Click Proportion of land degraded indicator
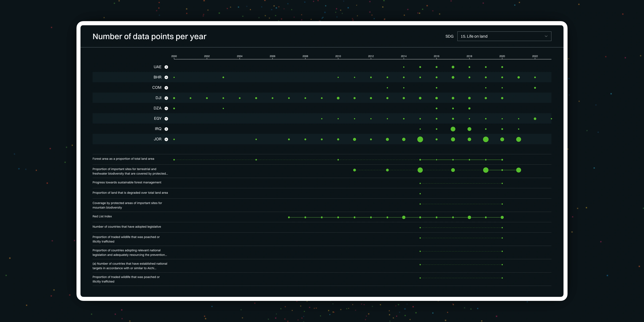Image resolution: width=644 pixels, height=322 pixels. point(130,193)
